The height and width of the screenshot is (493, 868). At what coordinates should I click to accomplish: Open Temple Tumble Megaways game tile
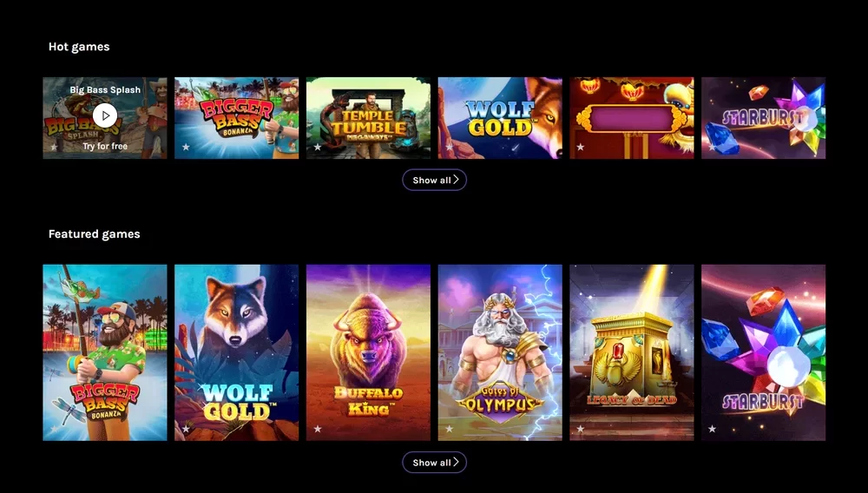[x=368, y=118]
